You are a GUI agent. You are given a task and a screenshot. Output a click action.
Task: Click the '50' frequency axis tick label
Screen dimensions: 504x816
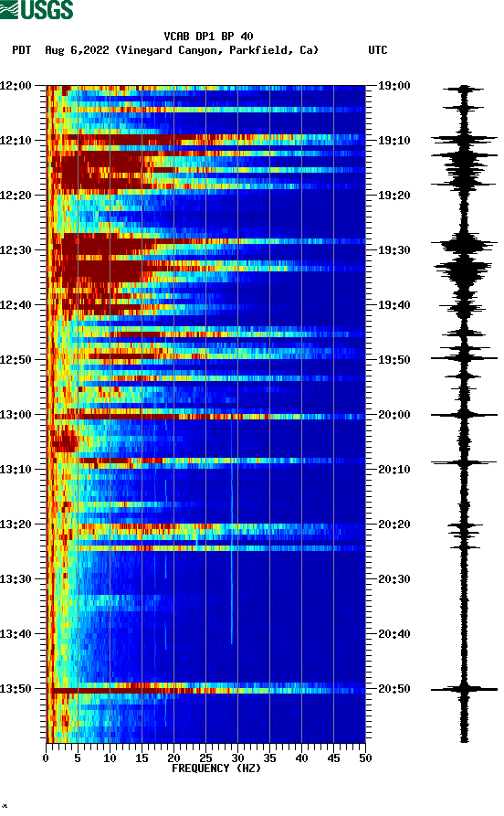[365, 758]
